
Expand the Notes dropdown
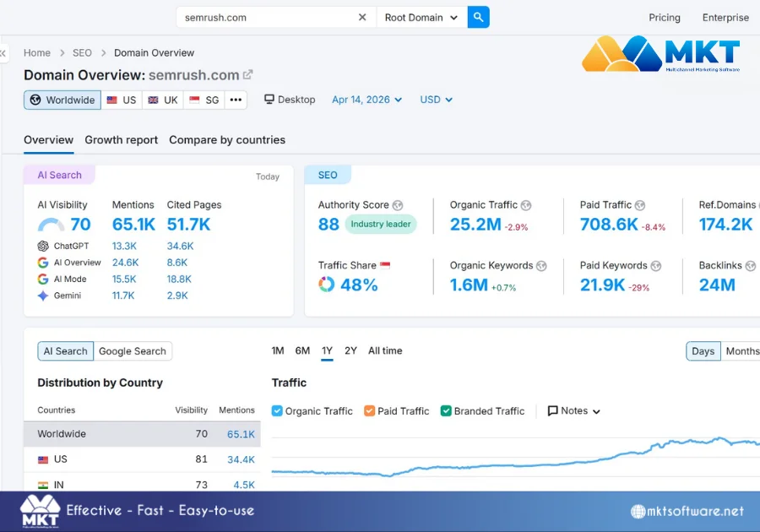574,411
